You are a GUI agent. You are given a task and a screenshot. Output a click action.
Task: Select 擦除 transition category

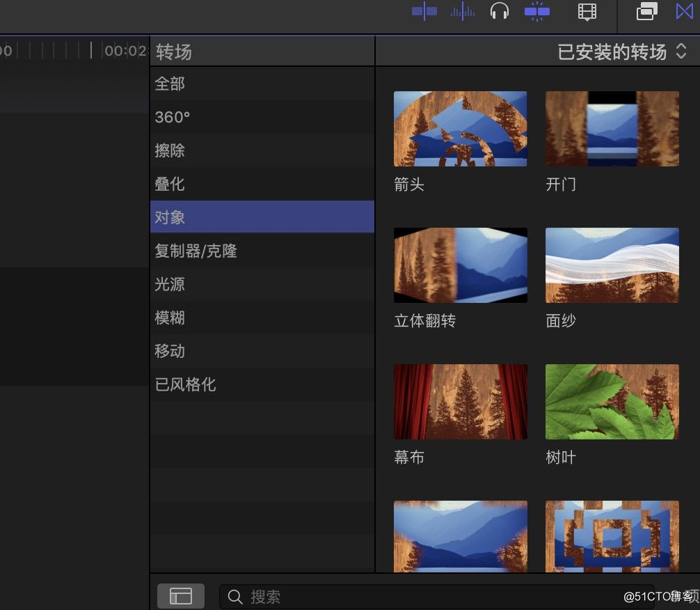(262, 150)
